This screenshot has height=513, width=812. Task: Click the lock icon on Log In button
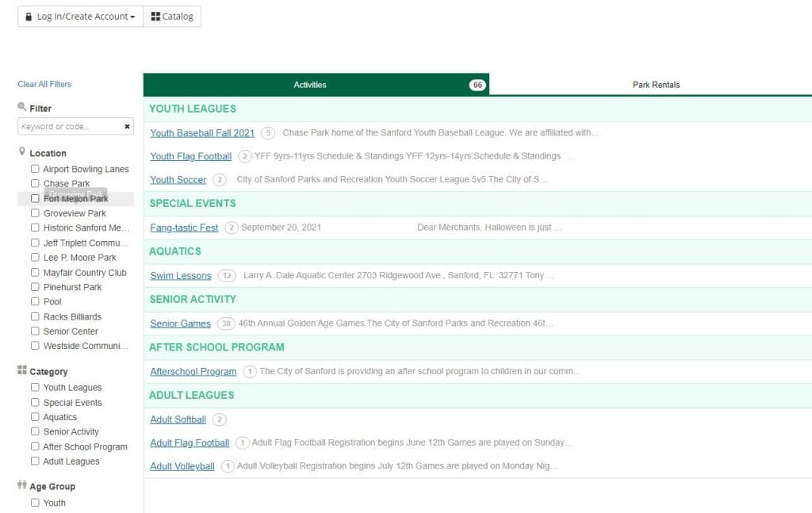[x=29, y=16]
